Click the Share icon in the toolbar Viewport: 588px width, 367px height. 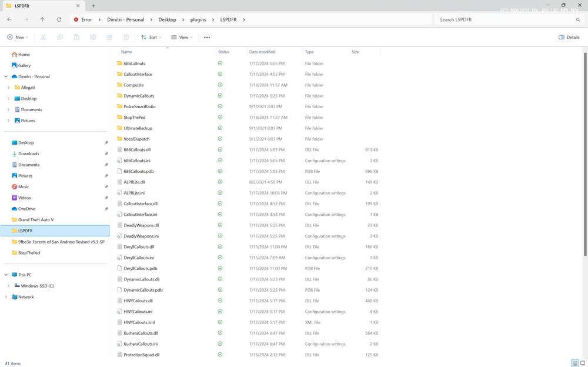coord(109,36)
